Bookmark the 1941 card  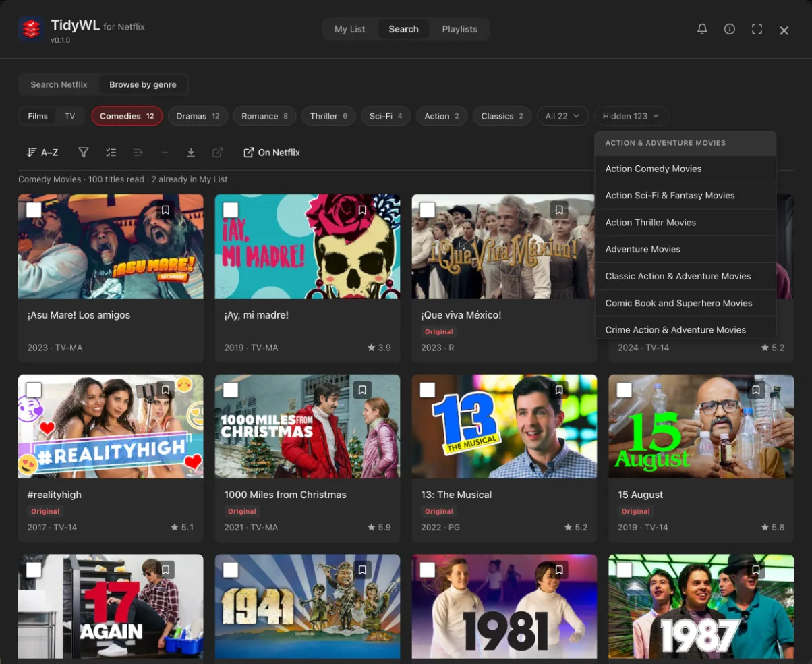(362, 570)
